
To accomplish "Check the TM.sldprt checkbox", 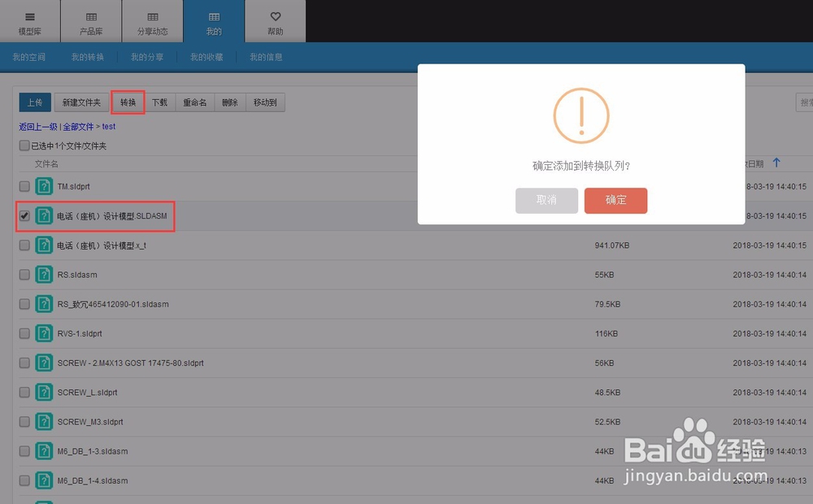I will (24, 186).
